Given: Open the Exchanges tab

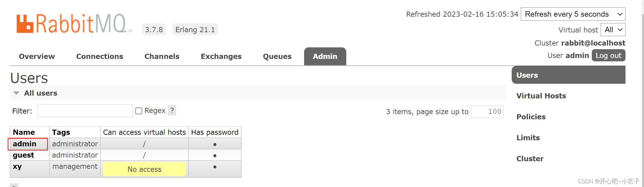Looking at the screenshot, I should (221, 56).
